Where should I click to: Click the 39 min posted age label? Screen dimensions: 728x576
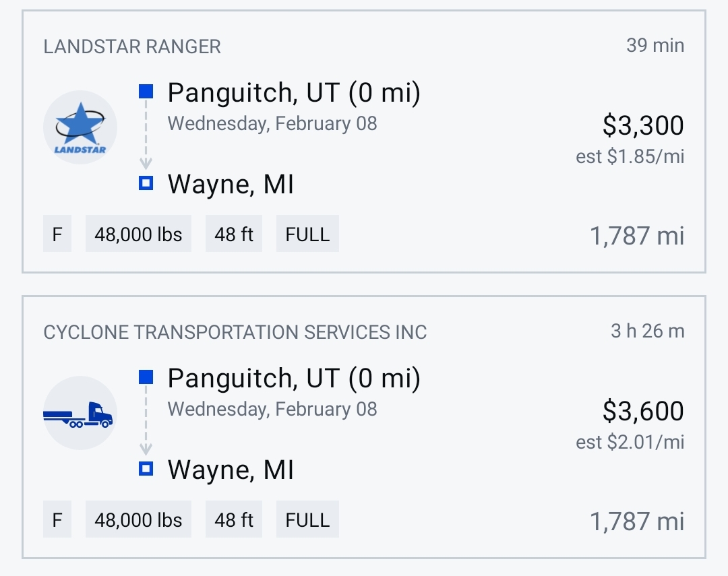pos(655,46)
